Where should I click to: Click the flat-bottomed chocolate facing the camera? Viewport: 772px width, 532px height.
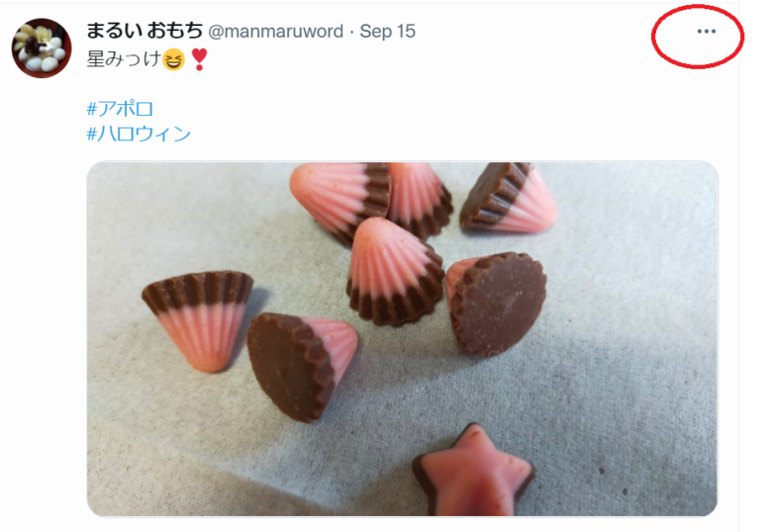pos(496,304)
